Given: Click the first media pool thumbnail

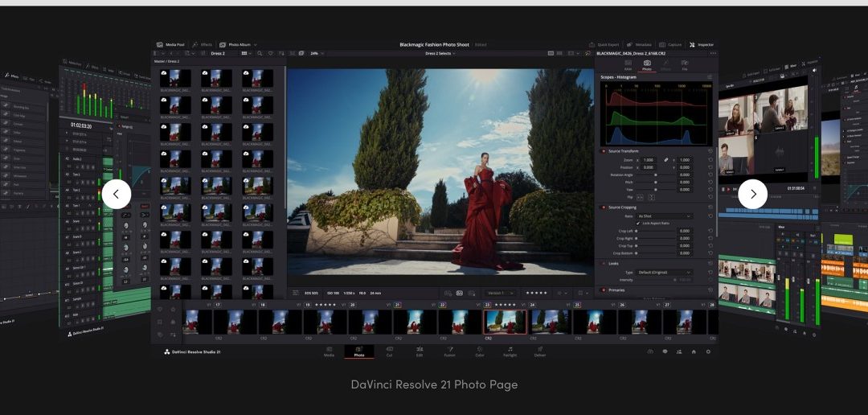Looking at the screenshot, I should point(175,78).
